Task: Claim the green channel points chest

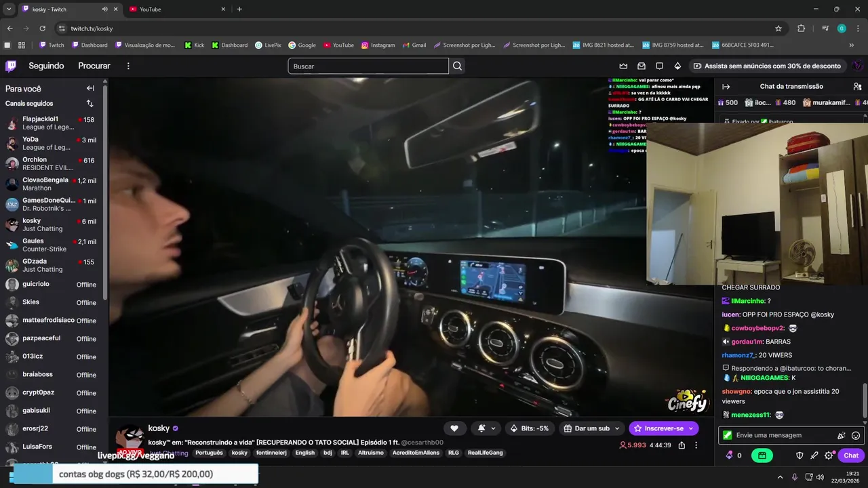Action: 762,455
